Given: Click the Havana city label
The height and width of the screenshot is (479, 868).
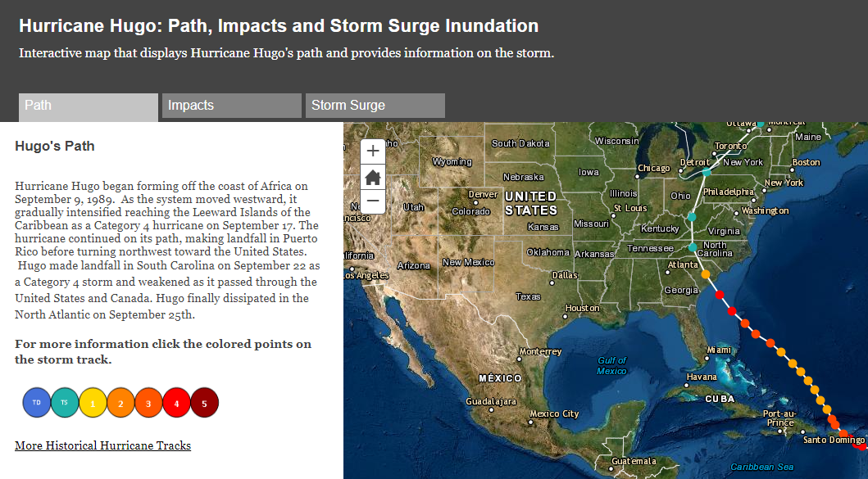Looking at the screenshot, I should click(702, 377).
